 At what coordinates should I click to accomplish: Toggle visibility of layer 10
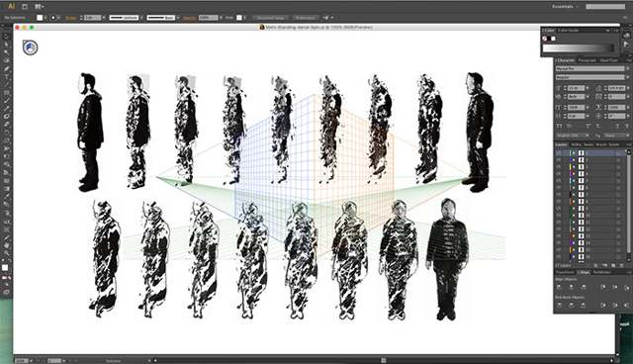[558, 215]
